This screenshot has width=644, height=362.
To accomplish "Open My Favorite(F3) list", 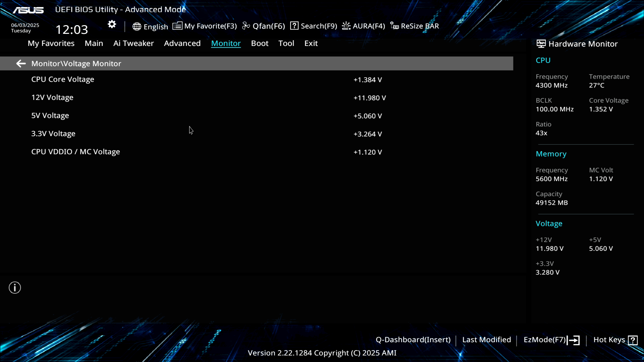I will 205,26.
